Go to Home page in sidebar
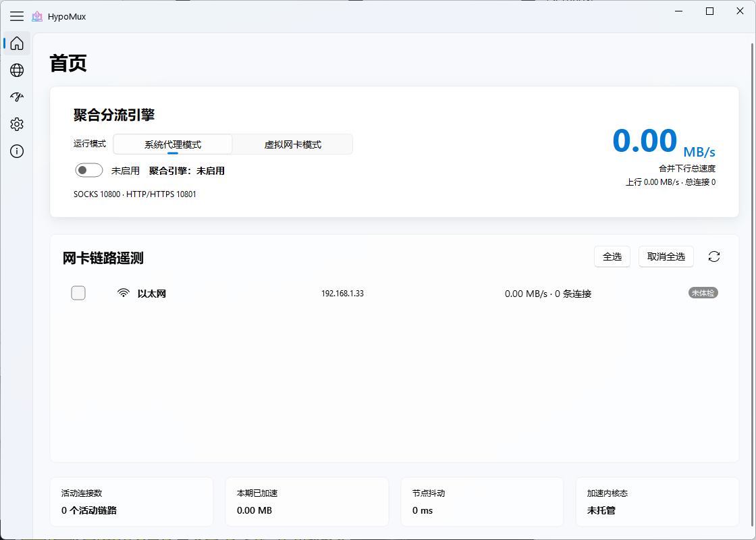The image size is (756, 540). tap(17, 43)
